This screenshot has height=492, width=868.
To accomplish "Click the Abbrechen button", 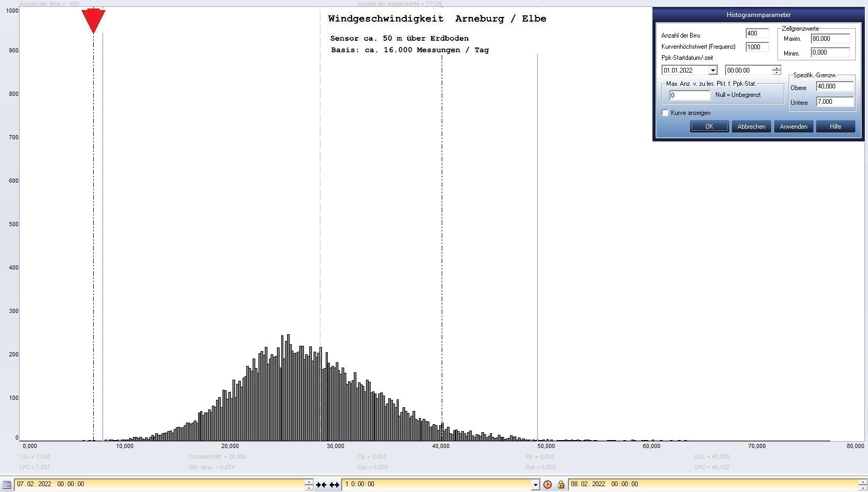I will coord(751,127).
